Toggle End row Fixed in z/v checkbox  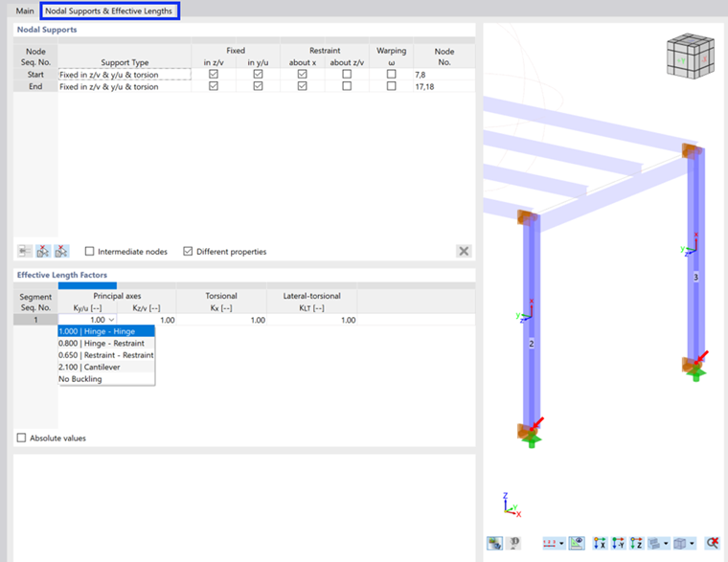(214, 86)
